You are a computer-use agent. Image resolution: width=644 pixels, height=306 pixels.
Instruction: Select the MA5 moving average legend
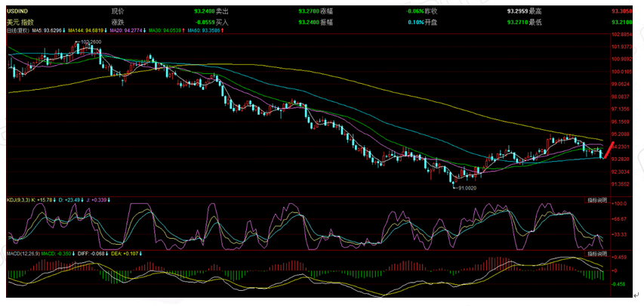pyautogui.click(x=48, y=31)
